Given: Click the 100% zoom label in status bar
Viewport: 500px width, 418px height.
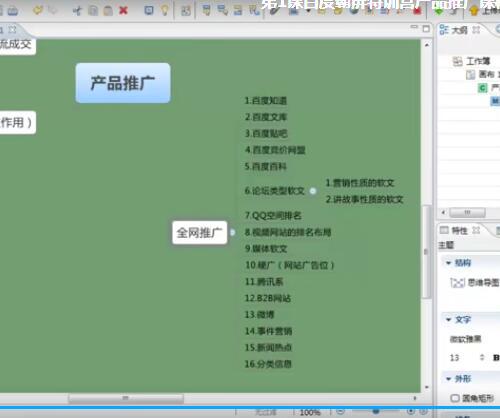Looking at the screenshot, I should point(310,412).
